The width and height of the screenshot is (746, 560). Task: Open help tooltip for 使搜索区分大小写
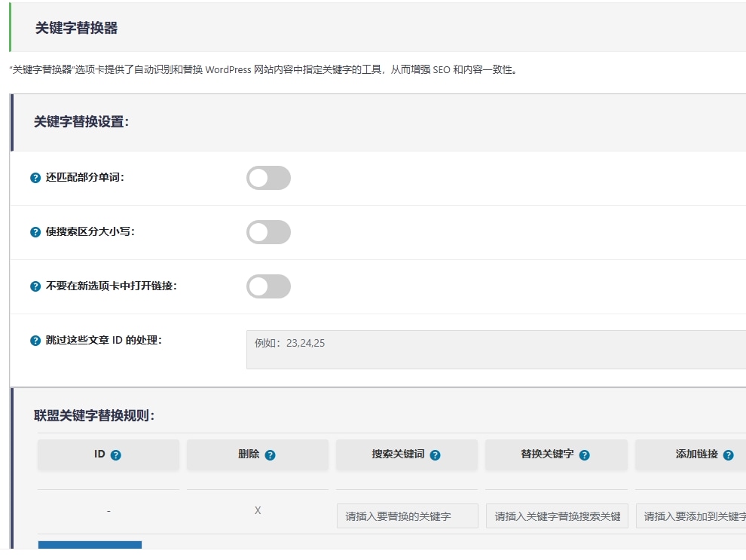[x=34, y=232]
